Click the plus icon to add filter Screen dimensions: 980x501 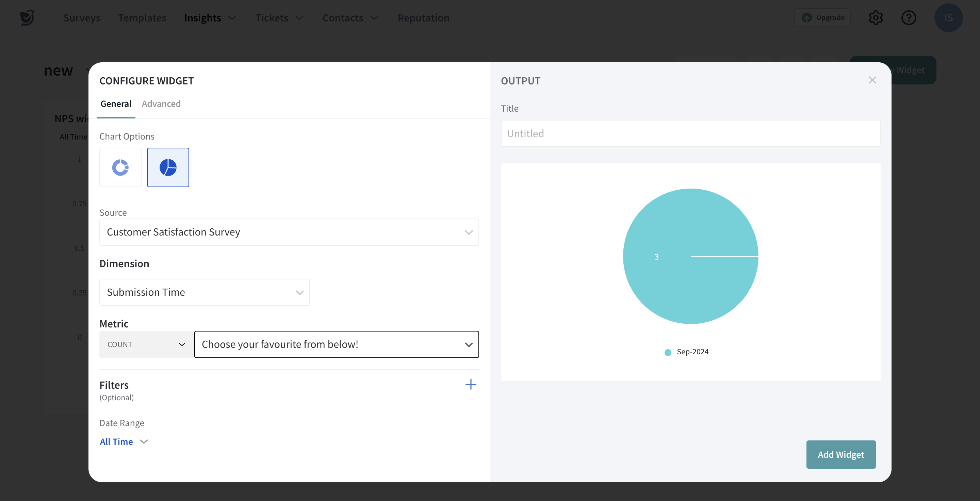point(471,384)
